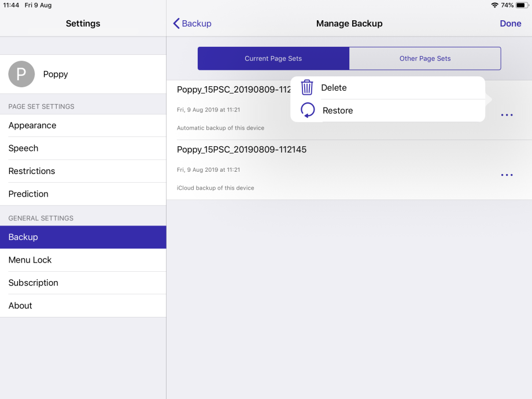Tap the PAGE SET SETTINGS section header
Viewport: 532px width, 399px height.
(x=42, y=106)
